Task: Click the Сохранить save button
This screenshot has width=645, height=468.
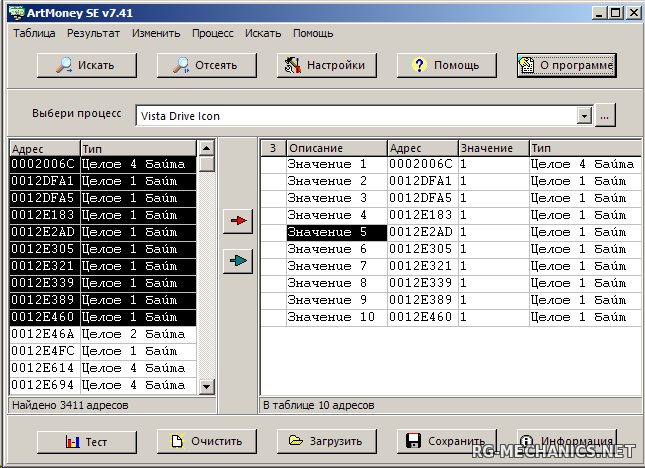Action: tap(446, 441)
